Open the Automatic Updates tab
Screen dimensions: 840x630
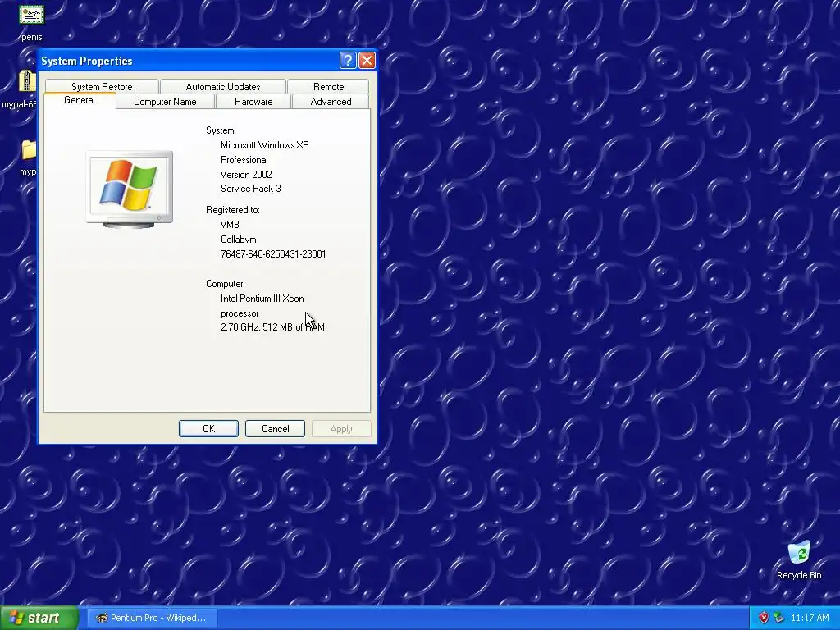click(223, 86)
